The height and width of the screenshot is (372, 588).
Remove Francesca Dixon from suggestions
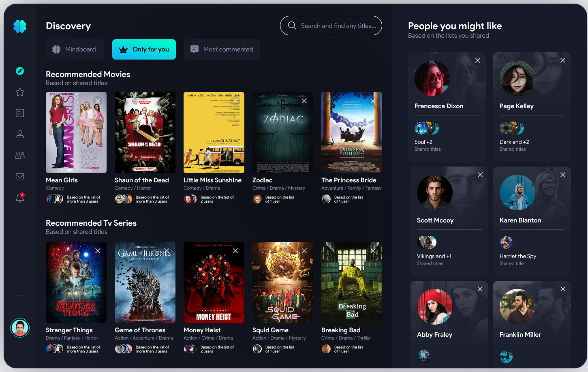(x=478, y=60)
